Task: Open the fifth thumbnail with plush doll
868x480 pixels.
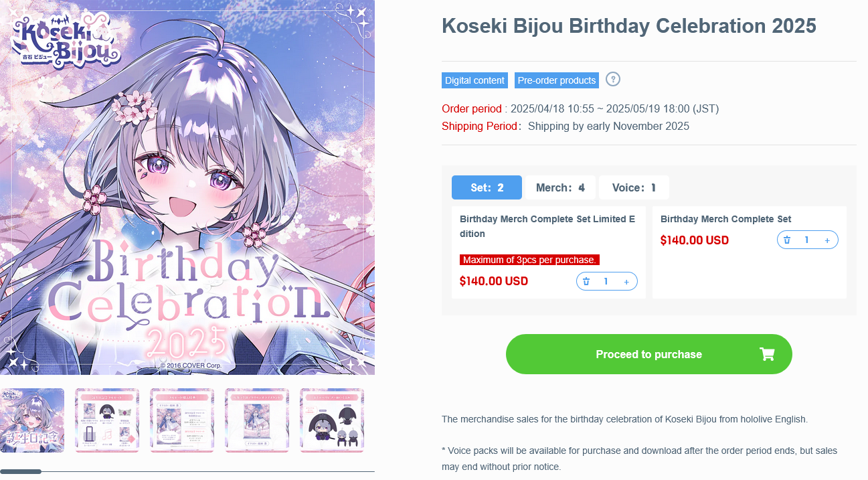Action: tap(332, 420)
